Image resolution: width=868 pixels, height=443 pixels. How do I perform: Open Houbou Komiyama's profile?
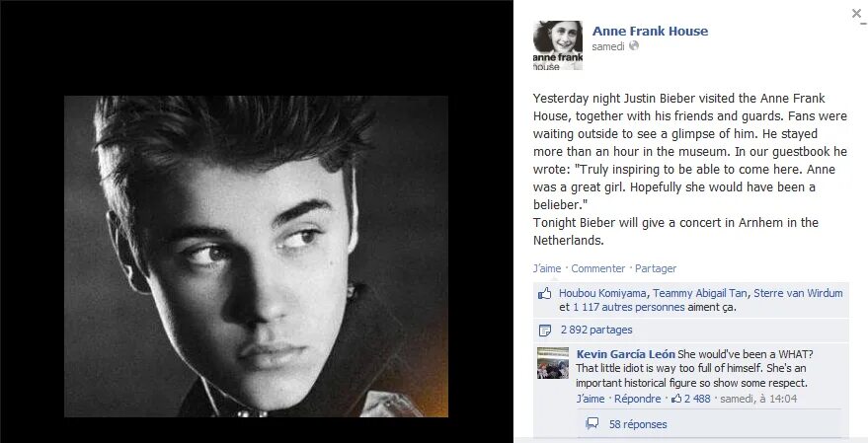click(602, 293)
